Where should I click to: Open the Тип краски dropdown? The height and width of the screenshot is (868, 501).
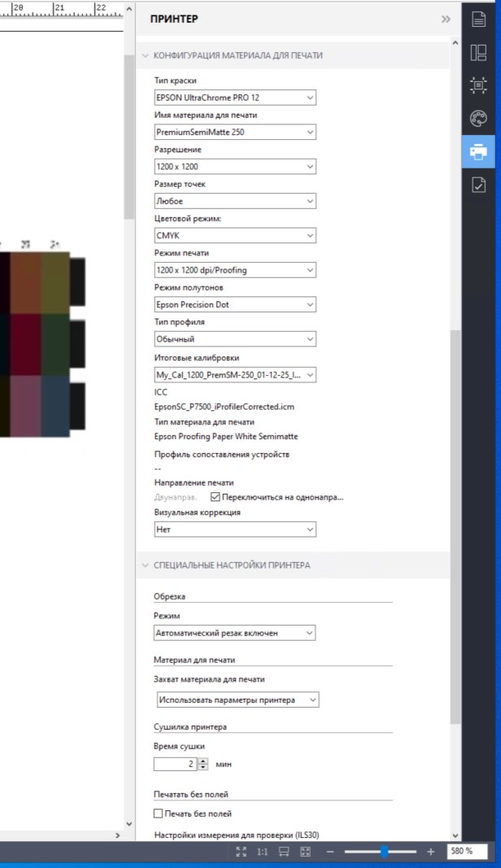[235, 98]
